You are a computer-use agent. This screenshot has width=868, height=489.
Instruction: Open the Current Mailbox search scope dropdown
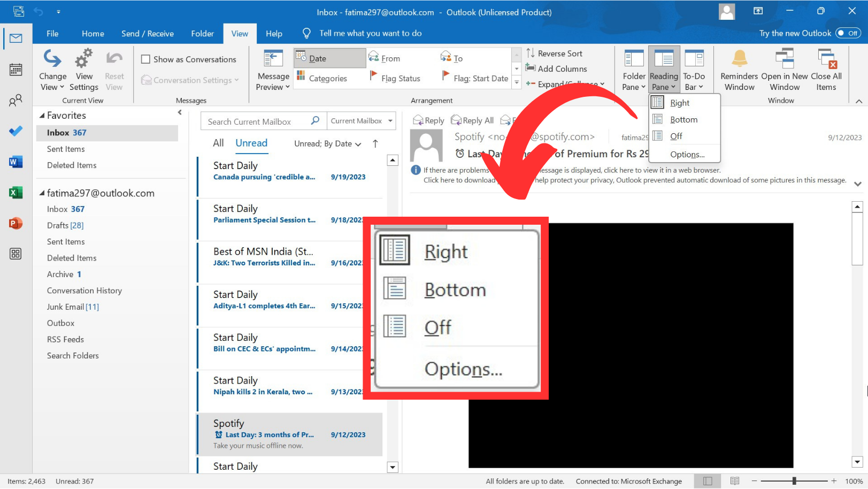pos(362,121)
